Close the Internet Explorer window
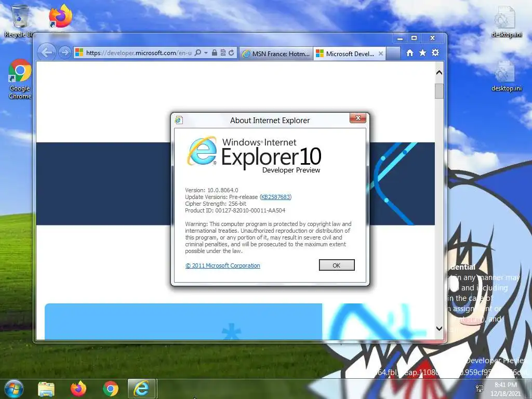Viewport: 532px width, 399px height. 432,38
